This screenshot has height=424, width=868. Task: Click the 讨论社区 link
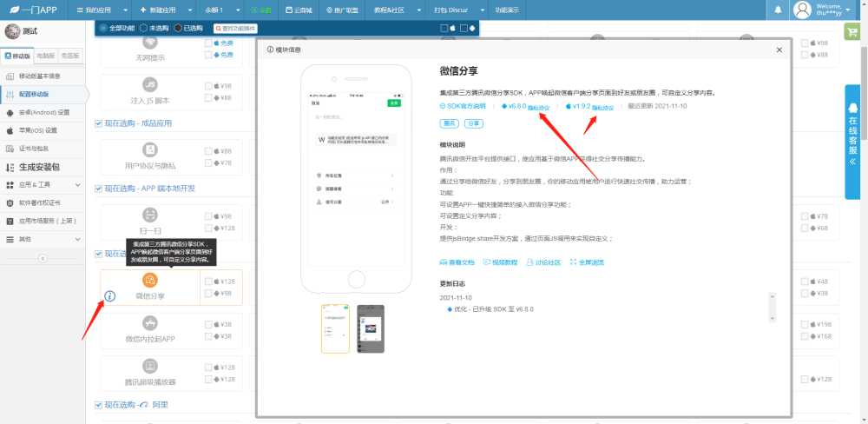point(543,262)
